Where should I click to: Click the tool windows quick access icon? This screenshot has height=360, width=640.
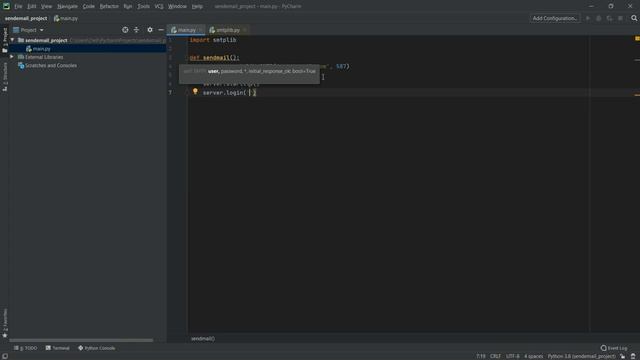click(5, 356)
